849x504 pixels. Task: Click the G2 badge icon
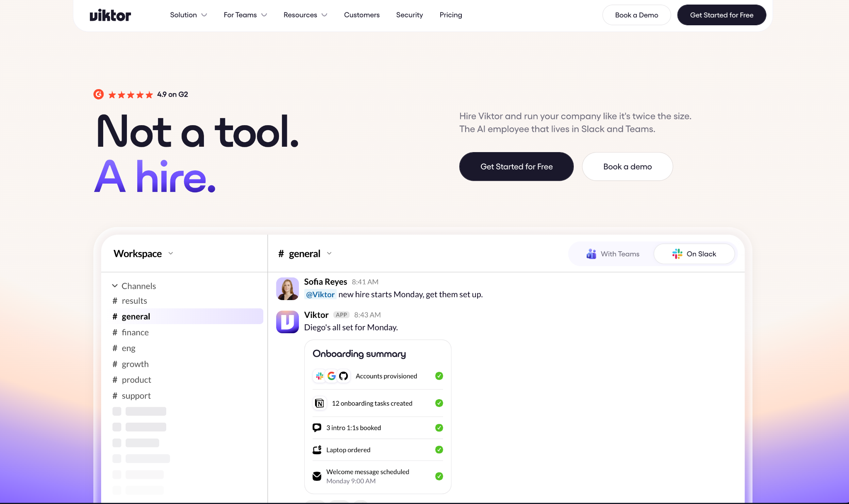[98, 94]
